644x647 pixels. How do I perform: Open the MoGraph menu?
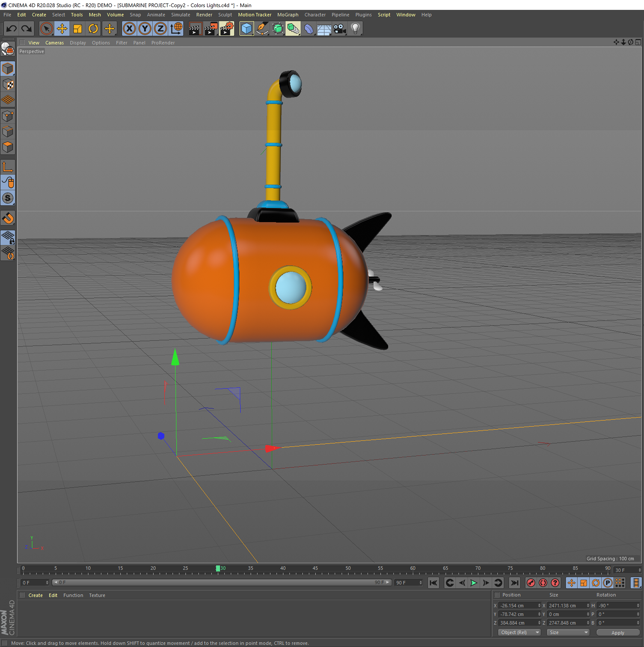(x=287, y=15)
